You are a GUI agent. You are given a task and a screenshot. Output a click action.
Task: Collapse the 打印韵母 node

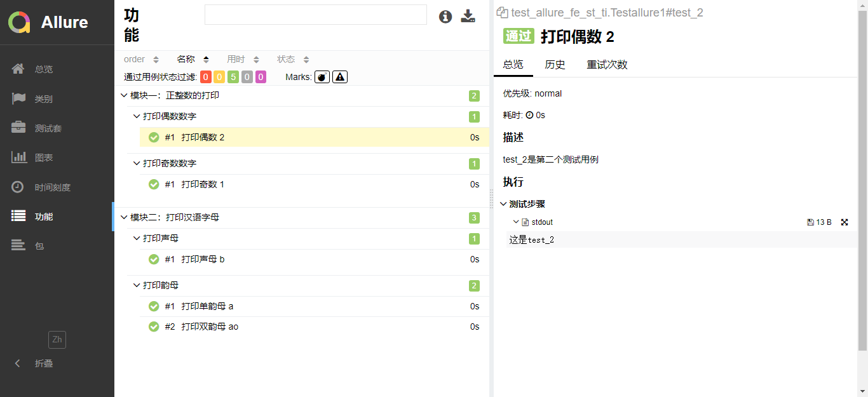click(136, 285)
